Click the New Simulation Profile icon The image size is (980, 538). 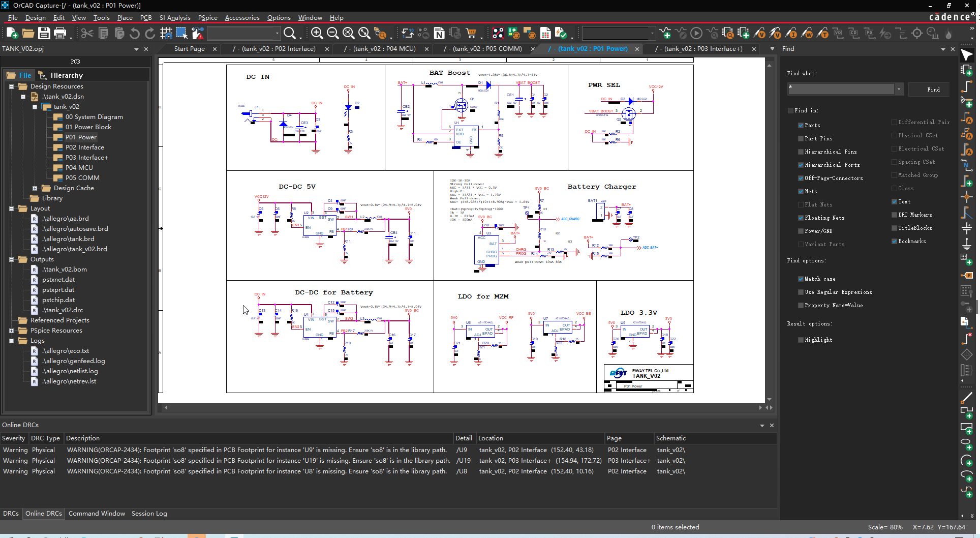click(x=665, y=34)
